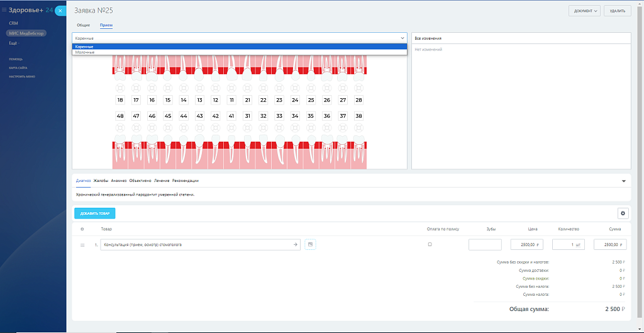Choose Коренные option in the dropdown list
The image size is (644, 333).
(85, 47)
